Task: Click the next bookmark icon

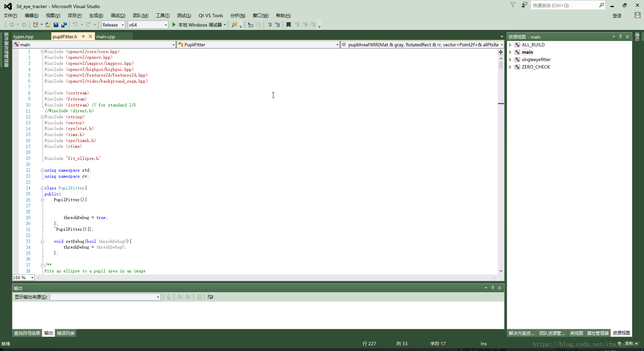Action: pos(305,25)
